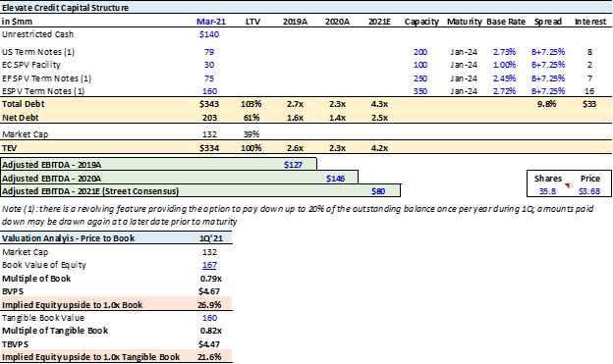The width and height of the screenshot is (613, 364).
Task: Select the EC SPV Facility label
Action: click(31, 65)
